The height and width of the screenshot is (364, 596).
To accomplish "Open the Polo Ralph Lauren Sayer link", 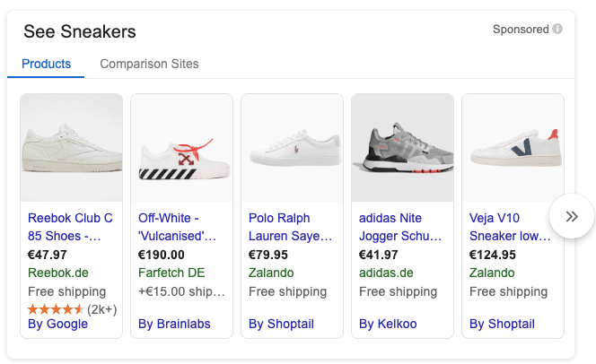I will 290,227.
